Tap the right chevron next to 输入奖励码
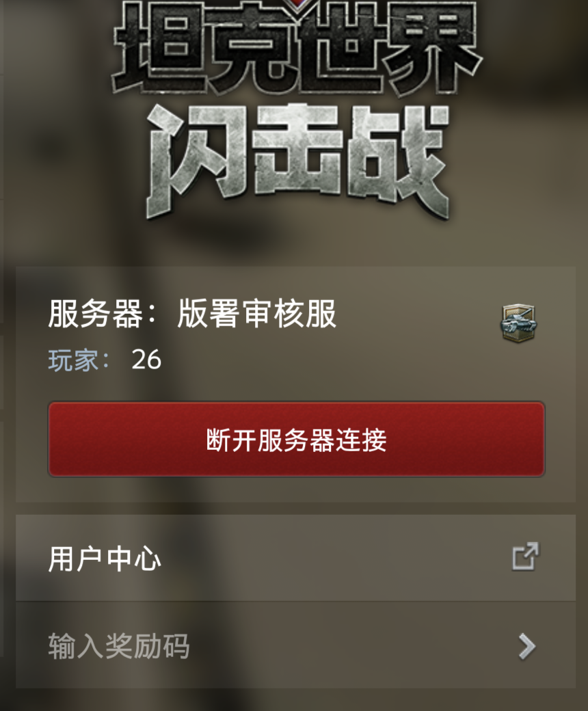588x711 pixels. pyautogui.click(x=526, y=646)
